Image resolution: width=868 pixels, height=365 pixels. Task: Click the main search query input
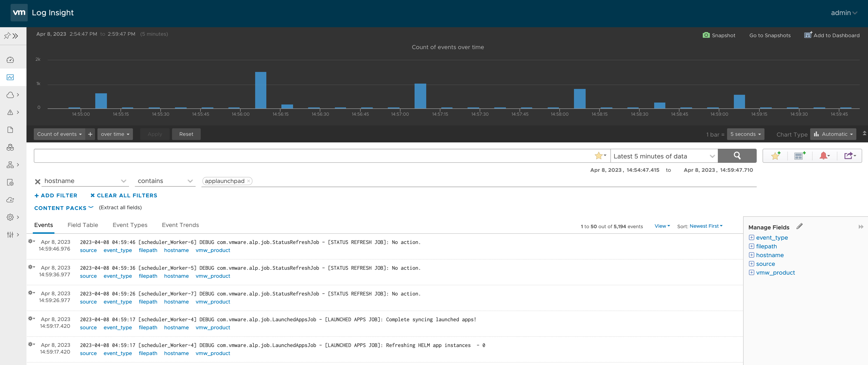[x=313, y=156]
